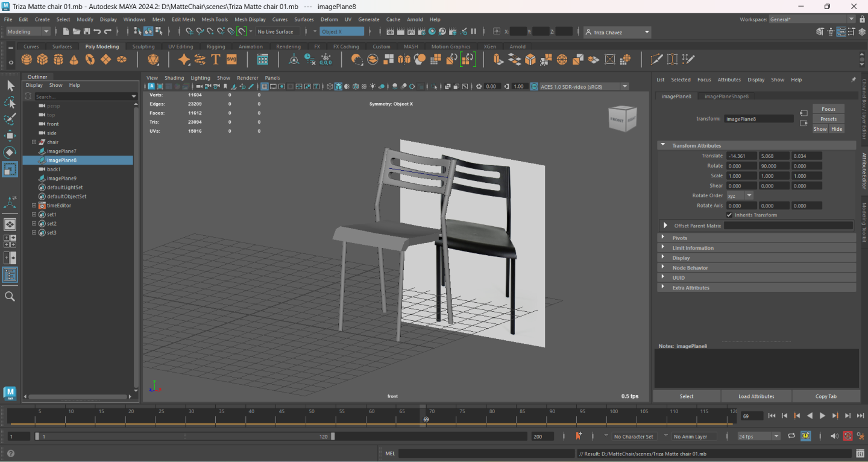The height and width of the screenshot is (462, 868).
Task: Open the Content Browser shelf icon
Action: coord(263,59)
